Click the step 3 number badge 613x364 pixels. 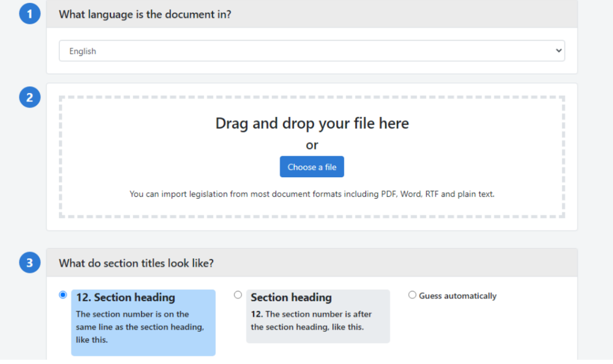pyautogui.click(x=29, y=263)
